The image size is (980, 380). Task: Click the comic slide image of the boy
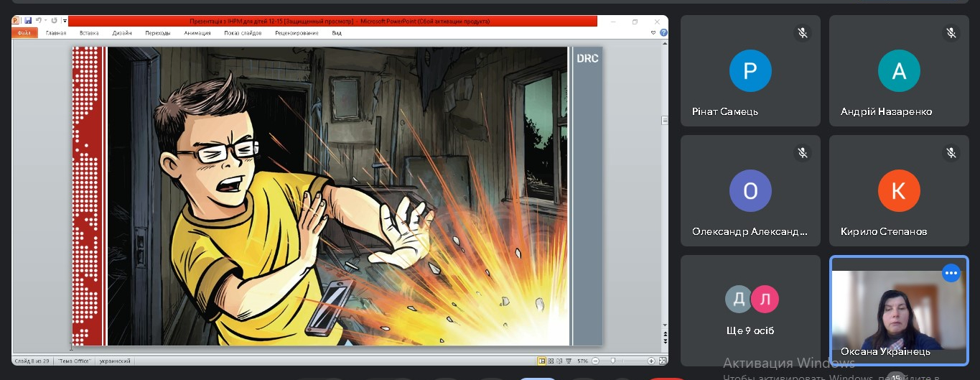coord(337,196)
